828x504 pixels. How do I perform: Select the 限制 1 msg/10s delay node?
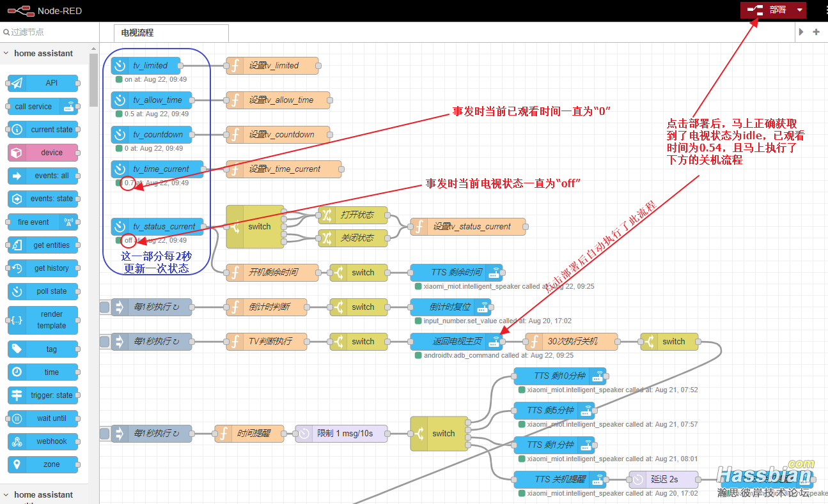(341, 433)
